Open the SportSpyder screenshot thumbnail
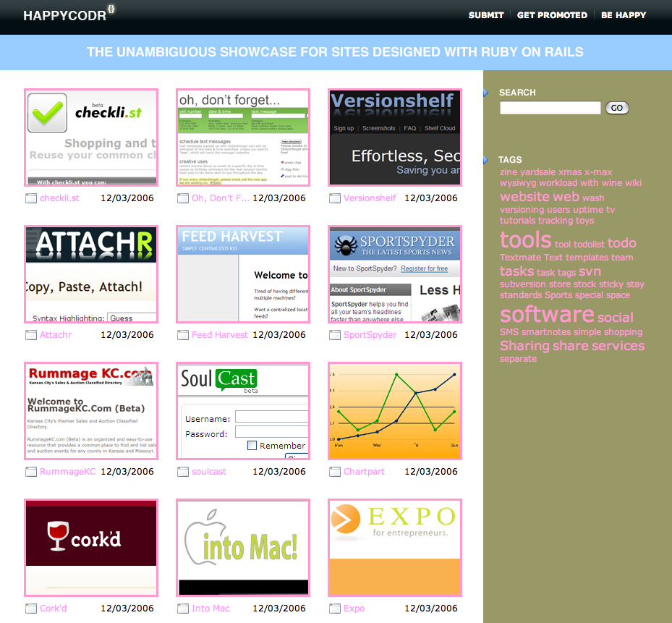 395,274
